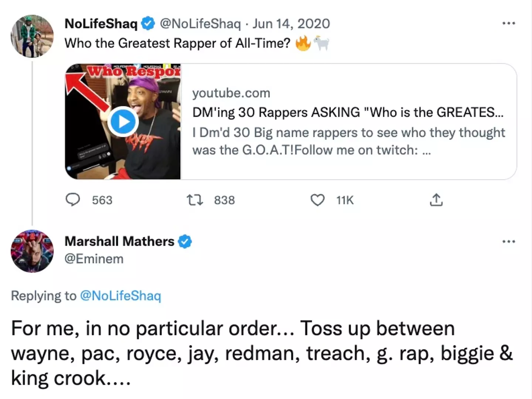The height and width of the screenshot is (399, 532).
Task: Open more options on Eminem's reply
Action: 509,242
